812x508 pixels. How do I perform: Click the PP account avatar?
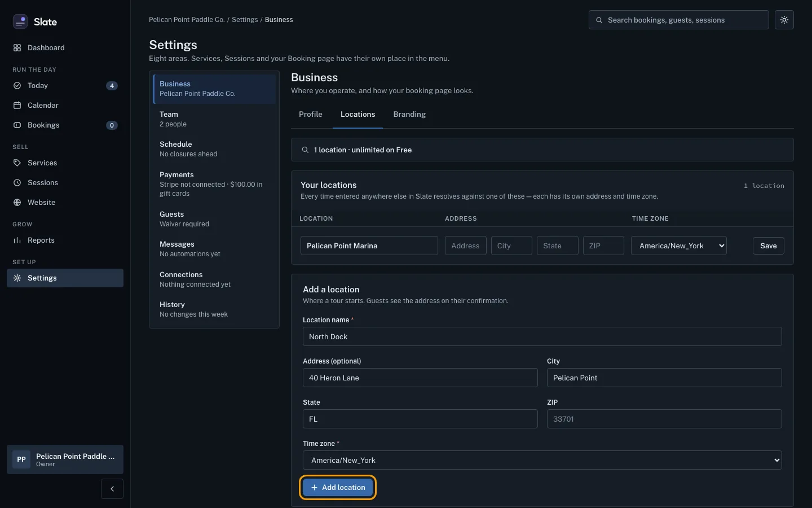pyautogui.click(x=21, y=459)
